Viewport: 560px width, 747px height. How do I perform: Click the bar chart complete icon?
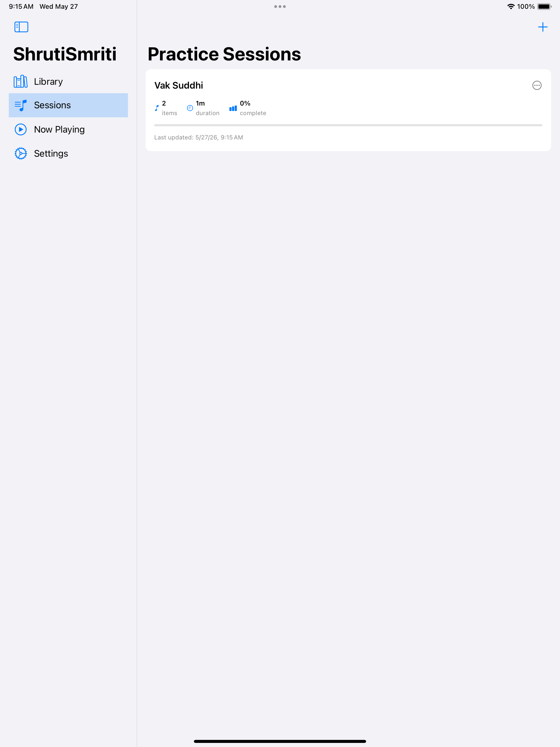(x=233, y=108)
